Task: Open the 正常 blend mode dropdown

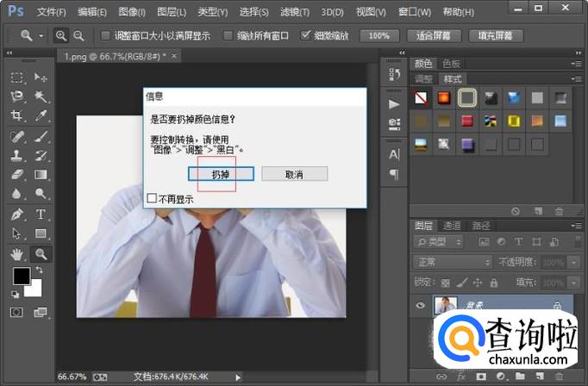Action: click(x=451, y=262)
